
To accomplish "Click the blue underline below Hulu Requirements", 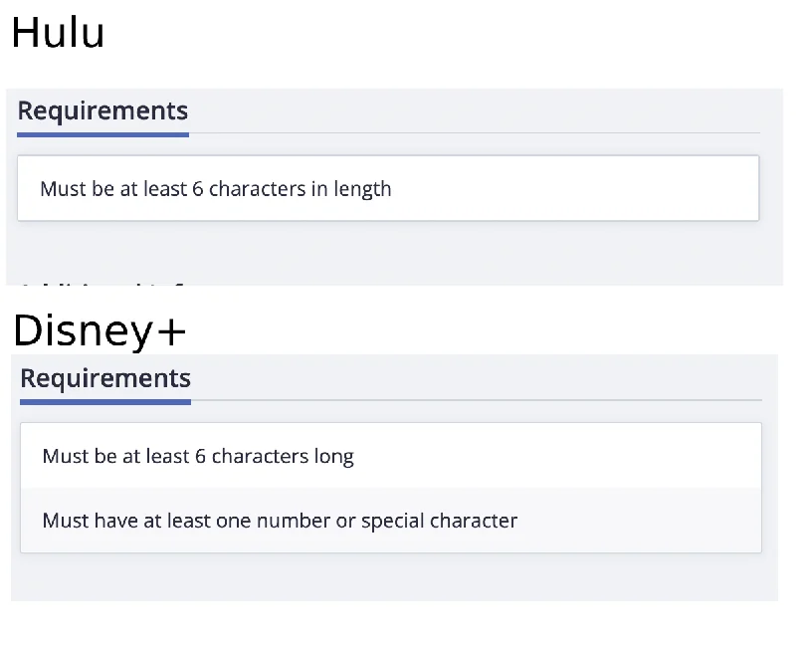I will point(102,129).
